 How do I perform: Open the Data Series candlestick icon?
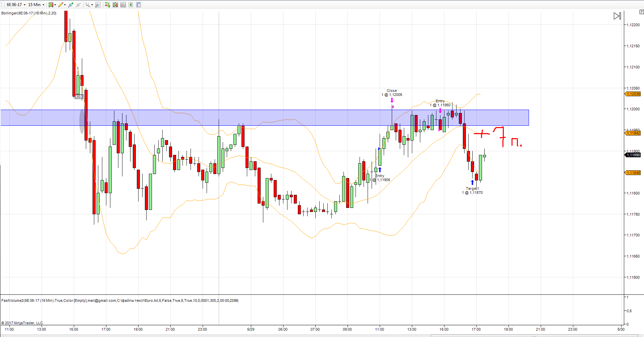[115, 5]
